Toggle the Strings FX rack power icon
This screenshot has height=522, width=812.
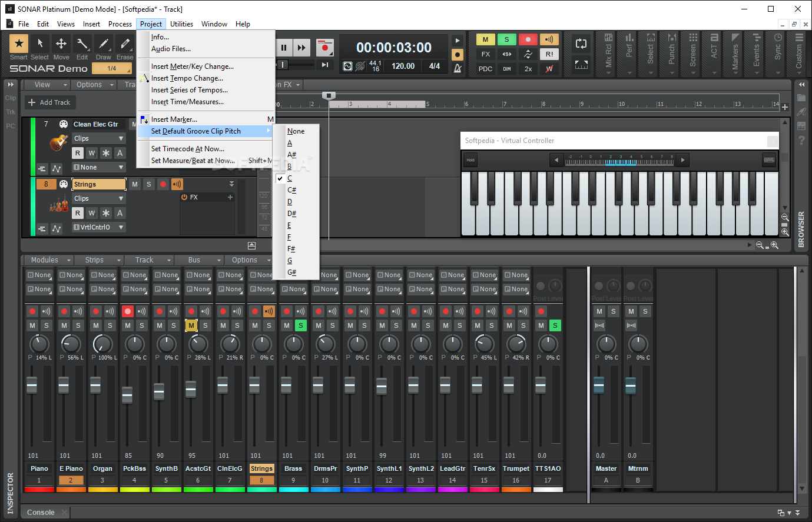click(184, 197)
